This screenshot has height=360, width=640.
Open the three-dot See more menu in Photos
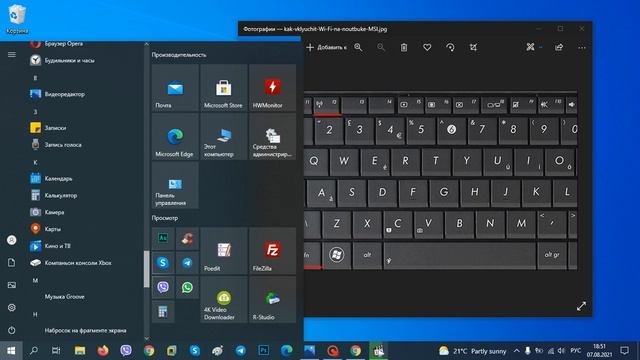click(582, 48)
